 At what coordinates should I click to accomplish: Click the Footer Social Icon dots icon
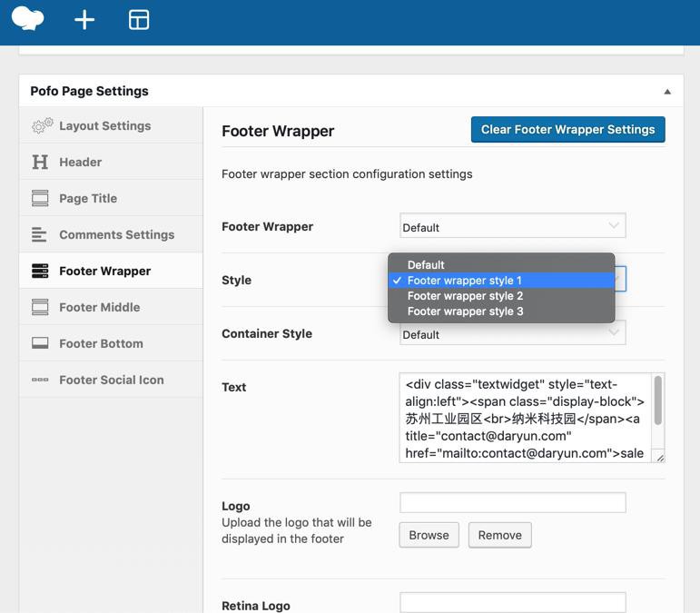pyautogui.click(x=40, y=380)
